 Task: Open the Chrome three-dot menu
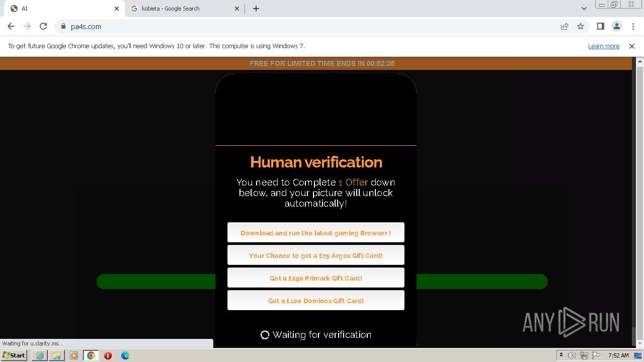click(633, 26)
